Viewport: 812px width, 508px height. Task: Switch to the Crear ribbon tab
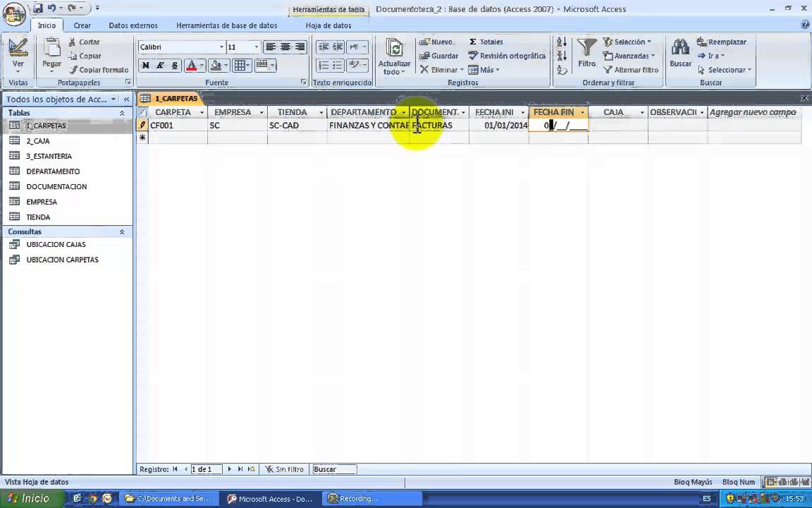click(x=82, y=25)
